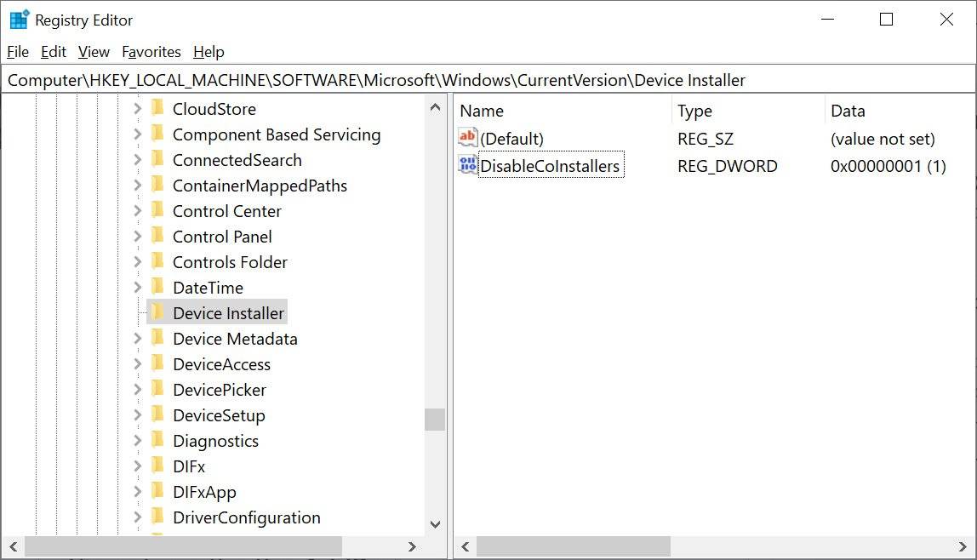Click the tree pane scroll down arrow
This screenshot has height=560, width=977.
pyautogui.click(x=436, y=524)
